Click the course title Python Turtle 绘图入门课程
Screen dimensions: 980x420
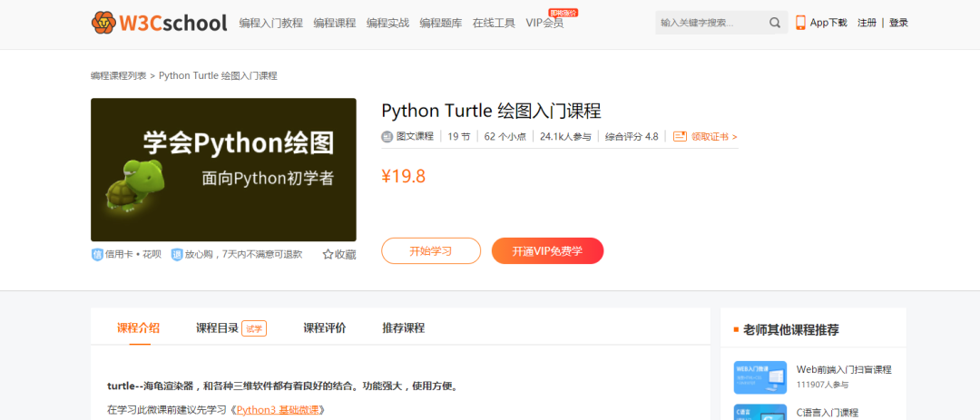[491, 112]
